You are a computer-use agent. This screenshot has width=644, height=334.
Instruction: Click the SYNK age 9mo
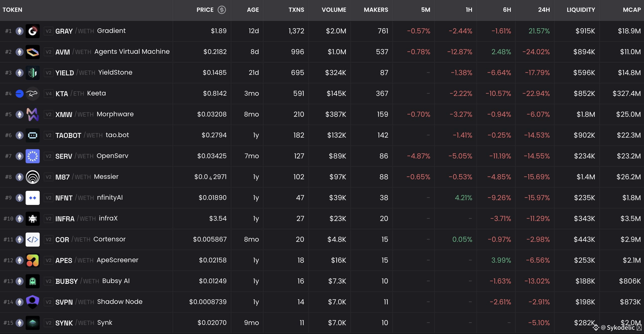[x=251, y=323]
